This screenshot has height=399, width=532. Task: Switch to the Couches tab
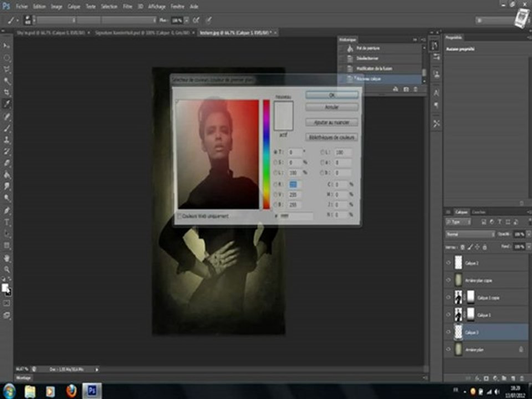point(479,212)
